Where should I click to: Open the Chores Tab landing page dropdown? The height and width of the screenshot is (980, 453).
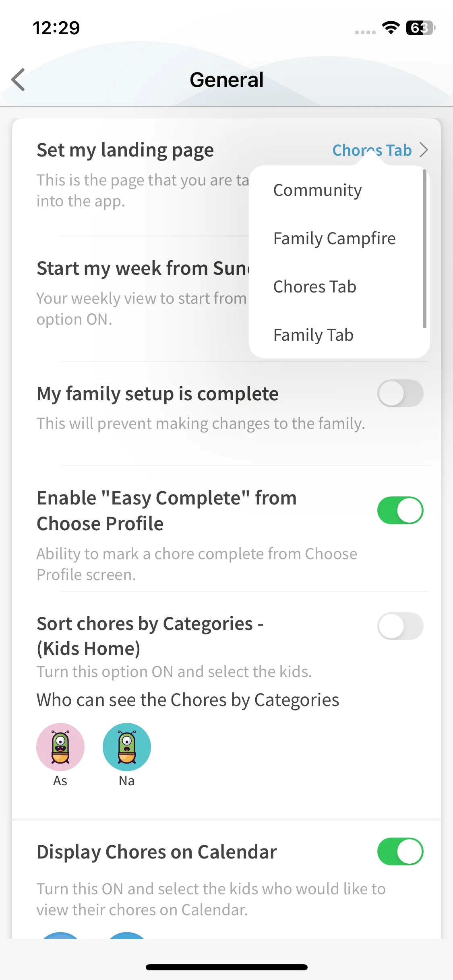(x=372, y=150)
